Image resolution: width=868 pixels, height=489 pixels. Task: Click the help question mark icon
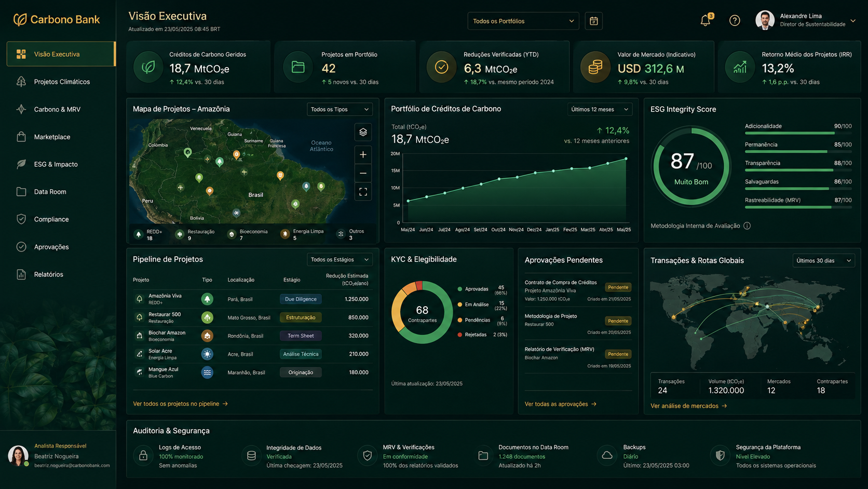click(x=735, y=21)
